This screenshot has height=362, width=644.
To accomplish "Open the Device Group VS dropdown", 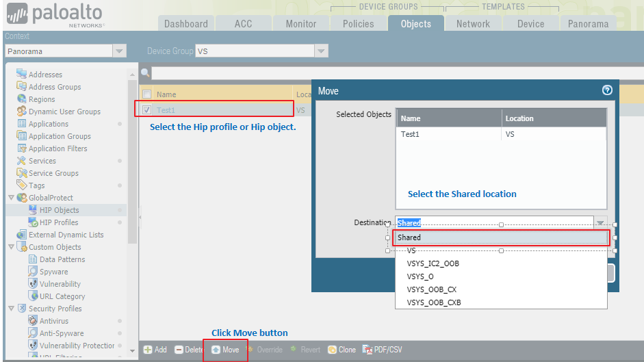I will click(321, 51).
